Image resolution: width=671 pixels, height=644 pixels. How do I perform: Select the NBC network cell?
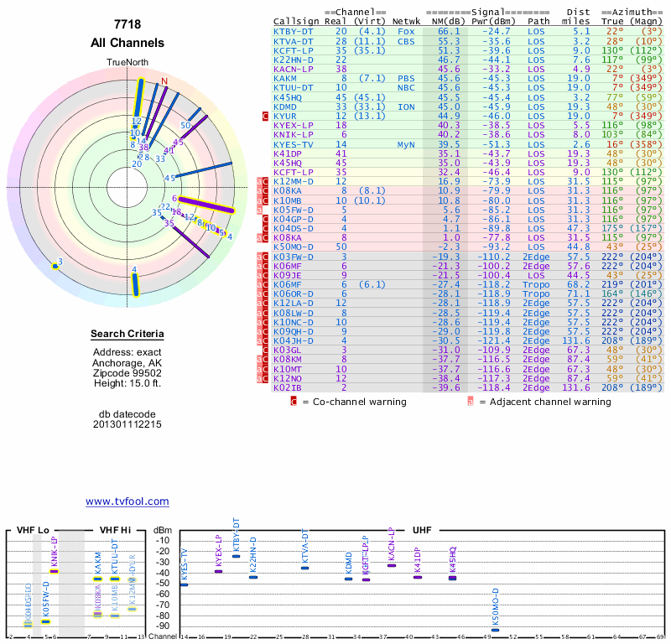pyautogui.click(x=406, y=88)
